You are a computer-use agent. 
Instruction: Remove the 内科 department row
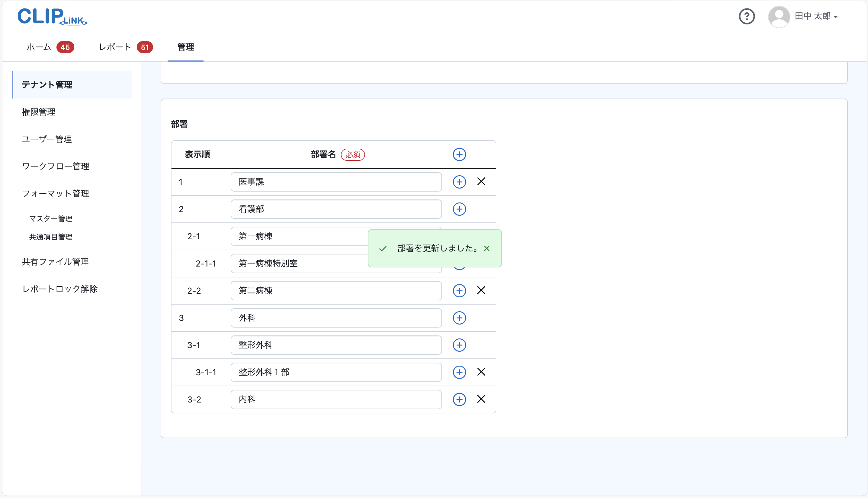point(481,399)
